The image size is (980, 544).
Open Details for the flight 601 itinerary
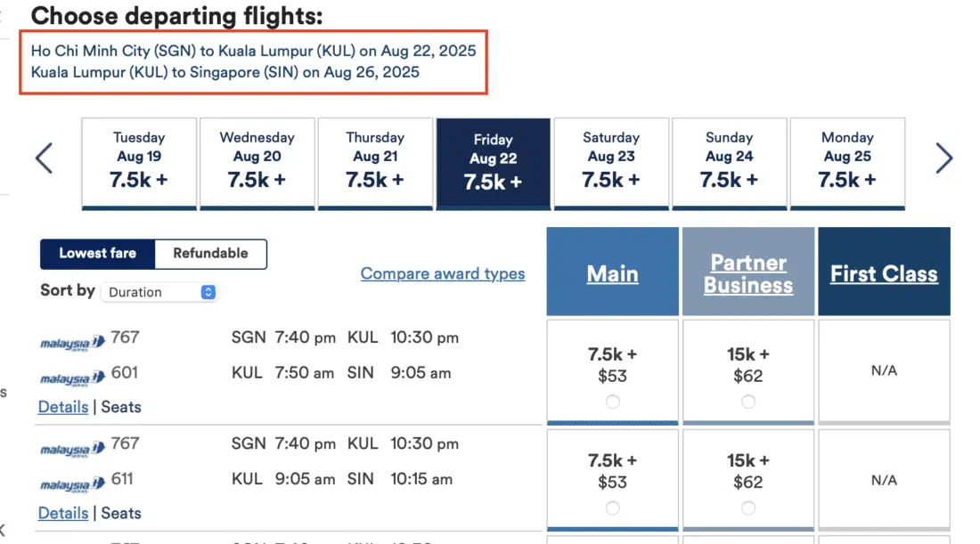(63, 407)
